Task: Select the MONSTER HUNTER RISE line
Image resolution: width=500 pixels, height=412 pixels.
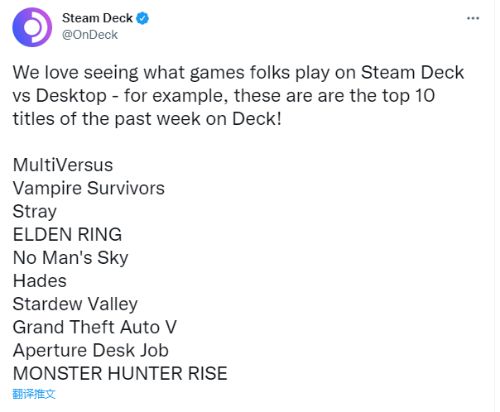Action: coord(120,373)
